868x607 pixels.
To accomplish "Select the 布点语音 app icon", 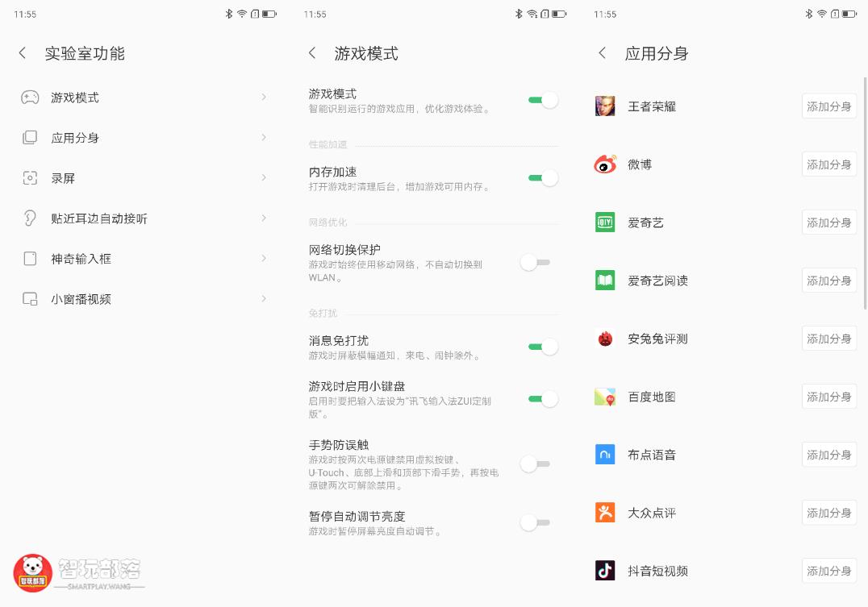I will [604, 455].
